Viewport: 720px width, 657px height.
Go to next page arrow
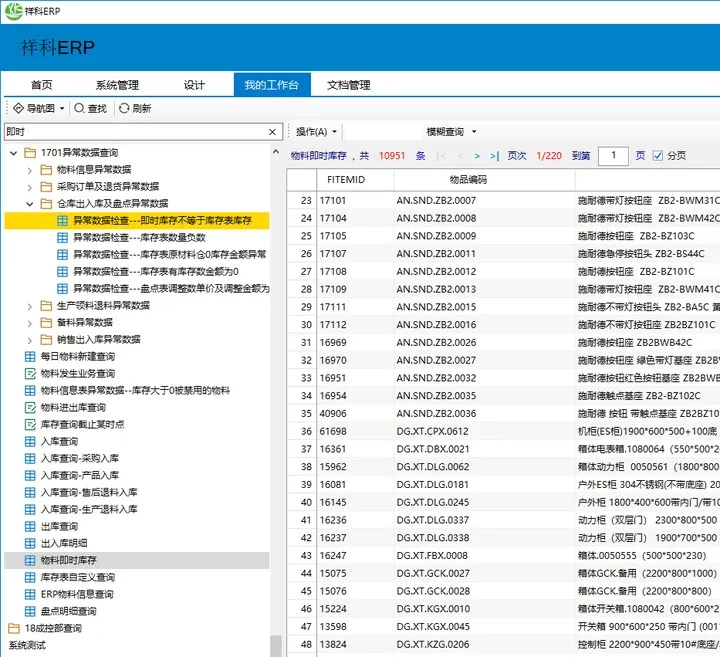[478, 156]
